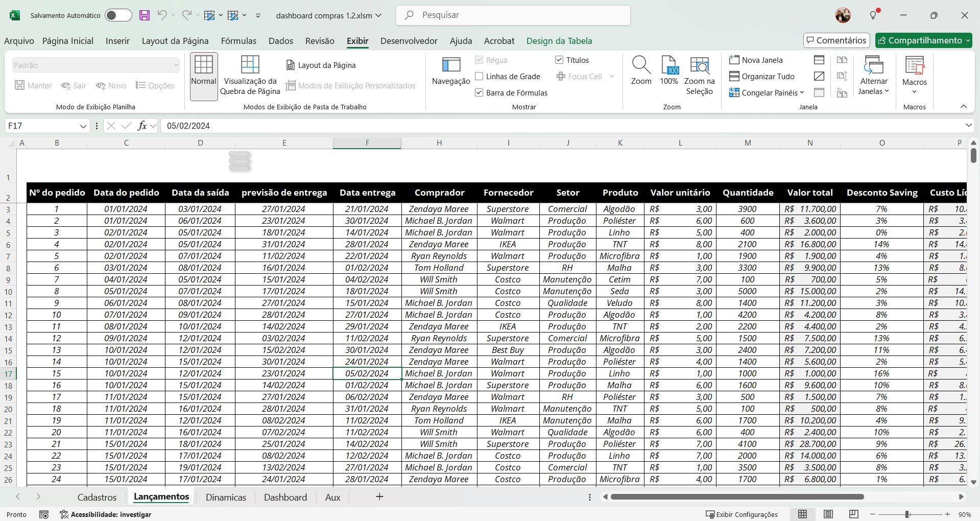Open the file name dropdown in title bar
980x521 pixels.
tap(378, 15)
